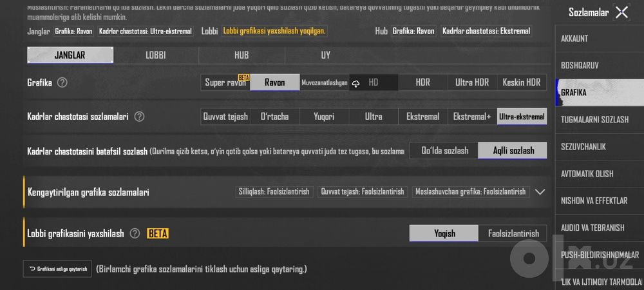
Task: Click the yellow BETA badge by Lobbi grafikasini
Action: click(158, 234)
